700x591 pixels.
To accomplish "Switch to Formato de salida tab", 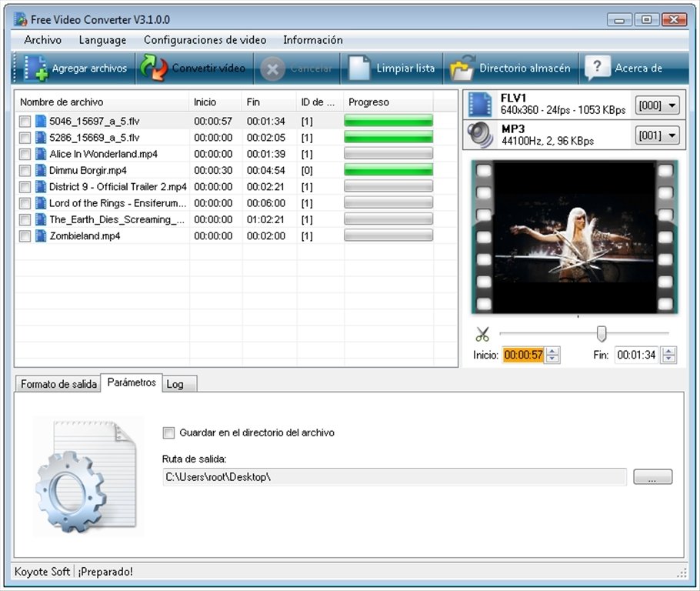I will click(58, 384).
